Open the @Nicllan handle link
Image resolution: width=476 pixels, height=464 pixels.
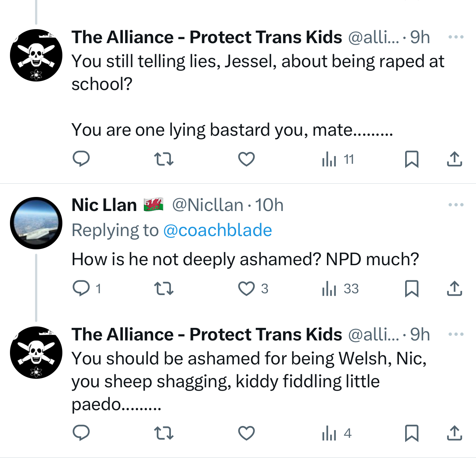[x=208, y=205]
